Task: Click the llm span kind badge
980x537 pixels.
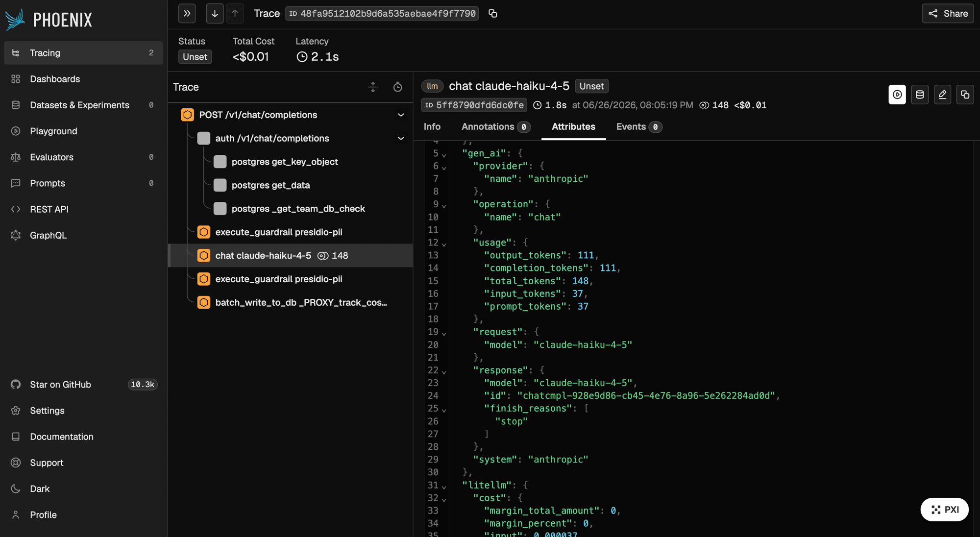Action: (432, 86)
